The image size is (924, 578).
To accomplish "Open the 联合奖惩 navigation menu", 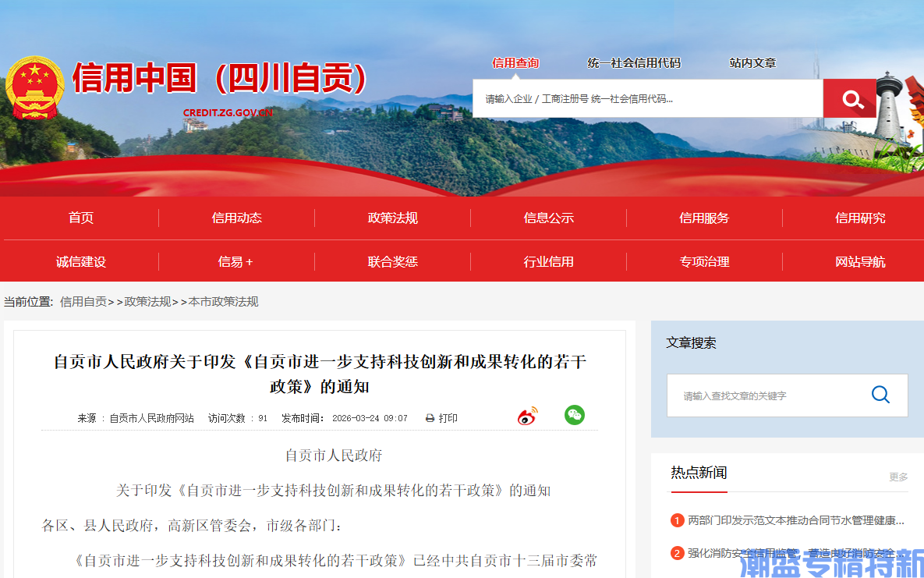I will pos(393,261).
